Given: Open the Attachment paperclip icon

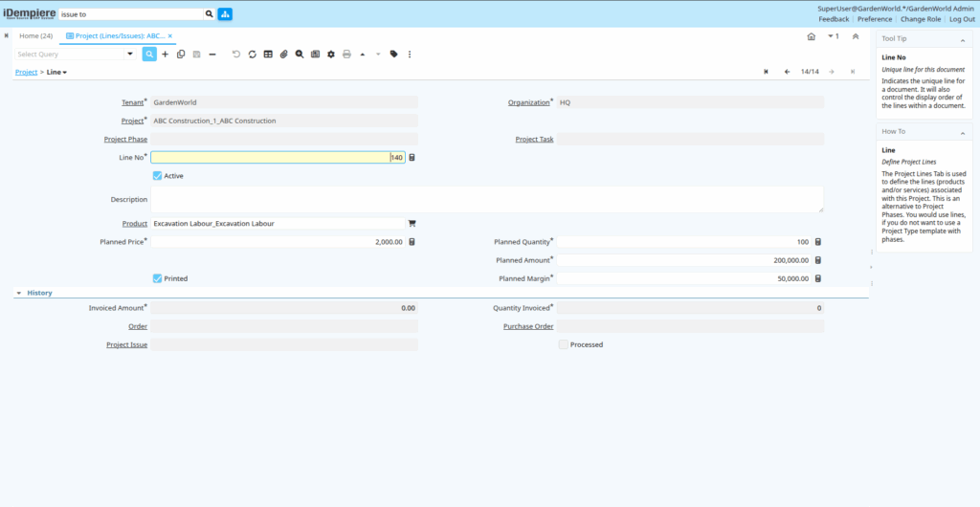Looking at the screenshot, I should click(283, 55).
